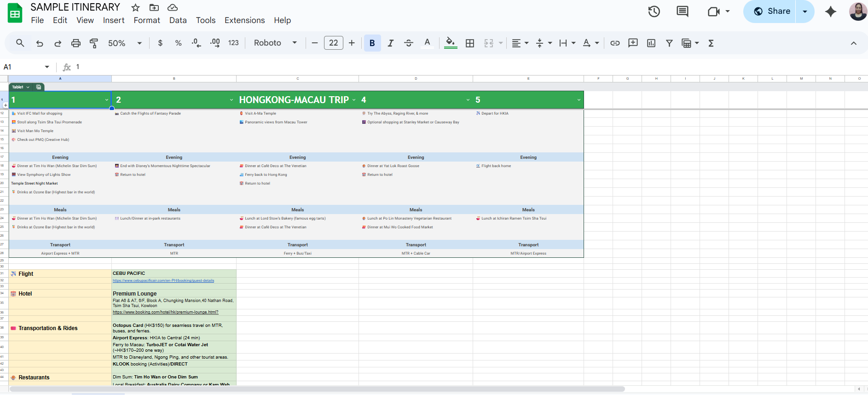The image size is (868, 395).
Task: Open the fill color picker
Action: coord(451,43)
